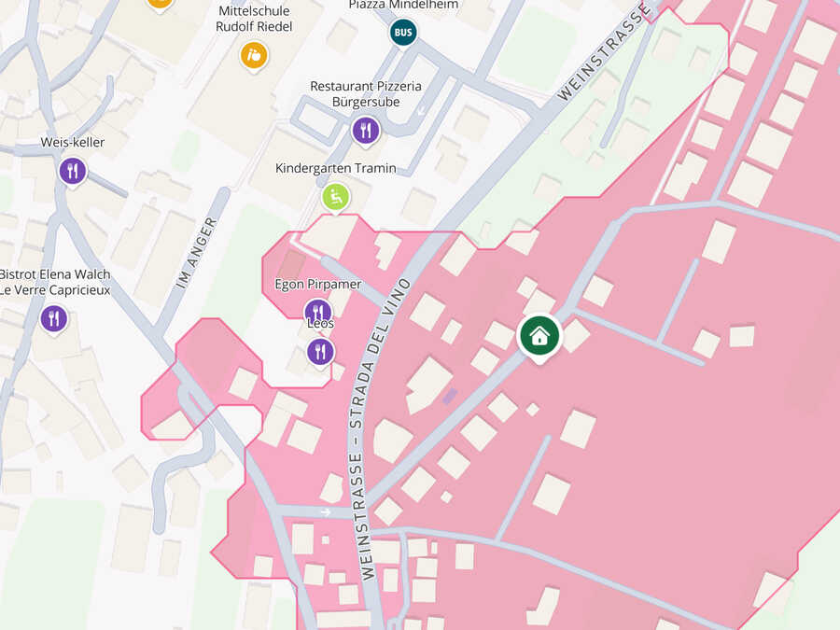Viewport: 840px width, 630px height.
Task: Click the green home marker
Action: [x=539, y=336]
